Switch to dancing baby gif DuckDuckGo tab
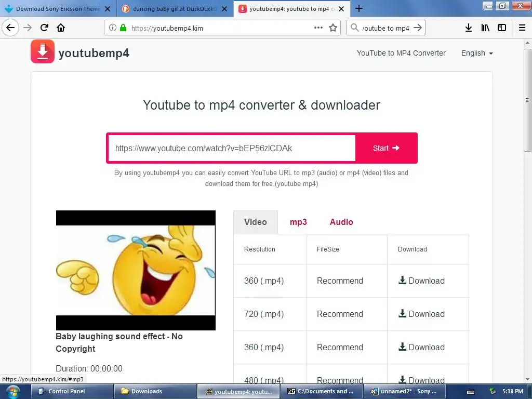Viewport: 532px width, 399px height. [175, 9]
